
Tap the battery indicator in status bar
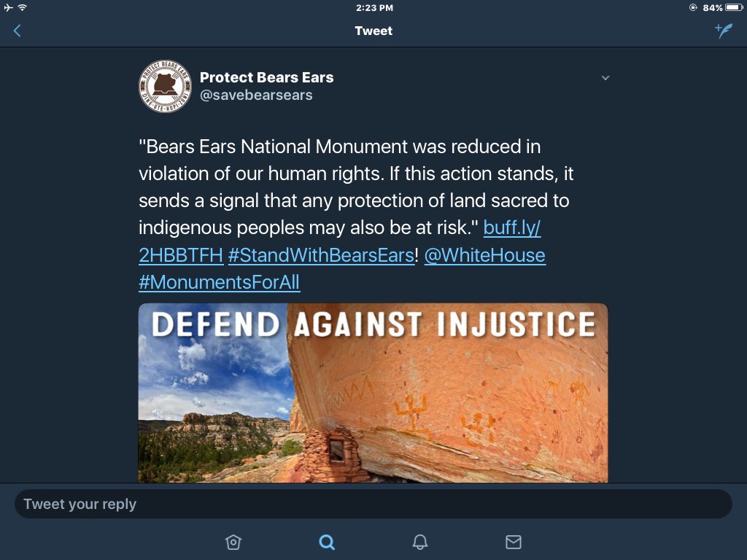click(x=734, y=7)
